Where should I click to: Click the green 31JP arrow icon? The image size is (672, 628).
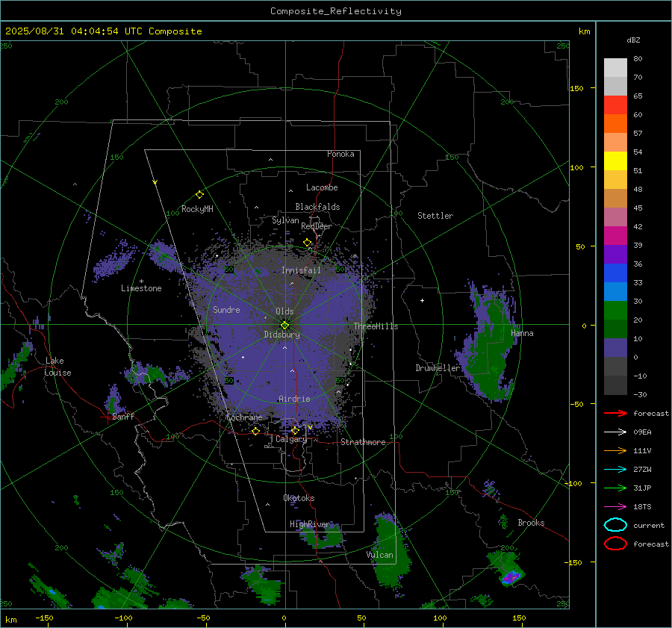(615, 488)
